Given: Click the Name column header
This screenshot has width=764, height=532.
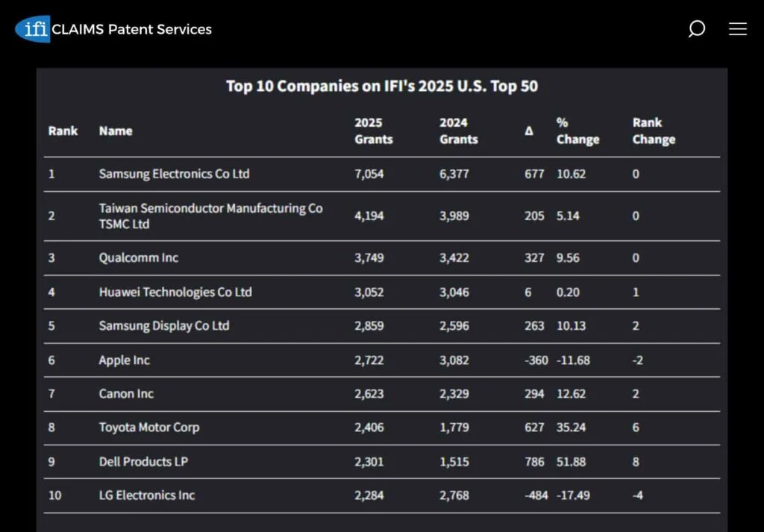Looking at the screenshot, I should tap(116, 131).
